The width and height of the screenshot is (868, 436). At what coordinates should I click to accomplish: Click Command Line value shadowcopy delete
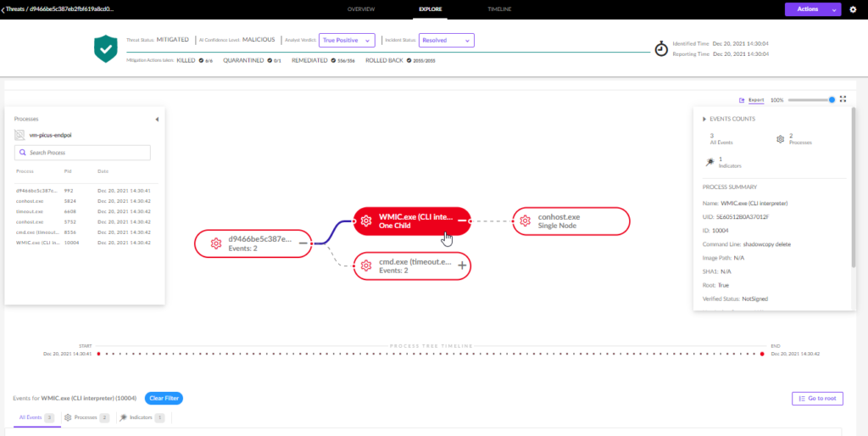[x=766, y=243]
